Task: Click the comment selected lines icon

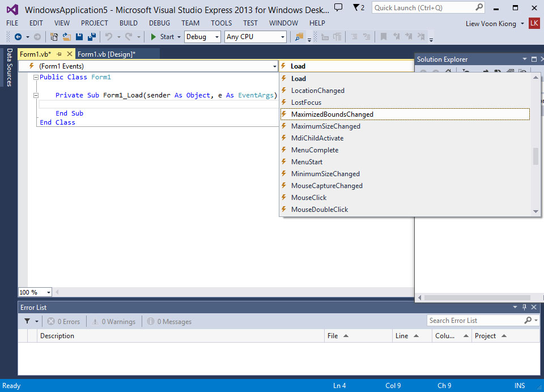Action: pyautogui.click(x=354, y=36)
